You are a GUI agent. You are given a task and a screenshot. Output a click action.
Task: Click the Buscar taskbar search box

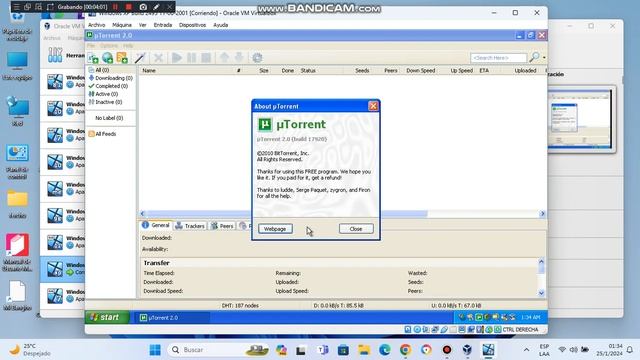[219, 350]
